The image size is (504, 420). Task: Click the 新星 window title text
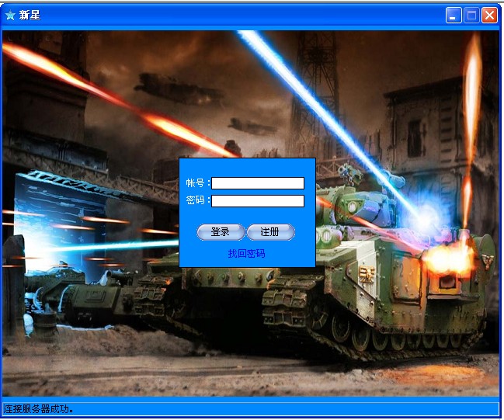(30, 15)
